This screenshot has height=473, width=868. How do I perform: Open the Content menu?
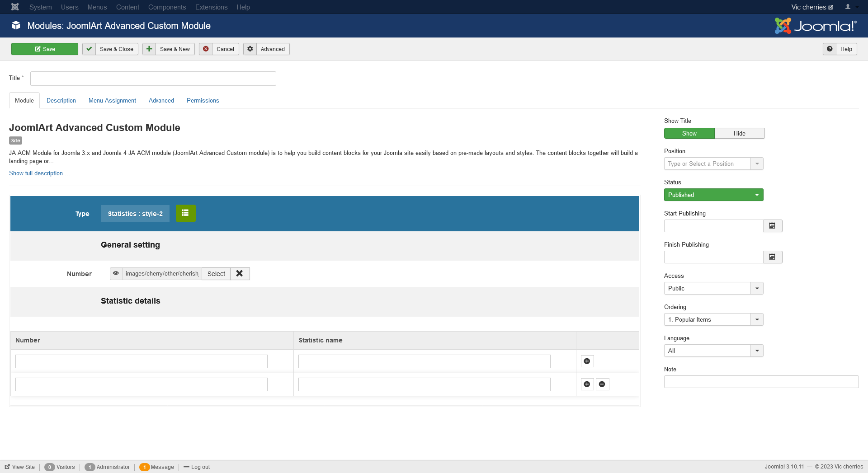pos(127,7)
